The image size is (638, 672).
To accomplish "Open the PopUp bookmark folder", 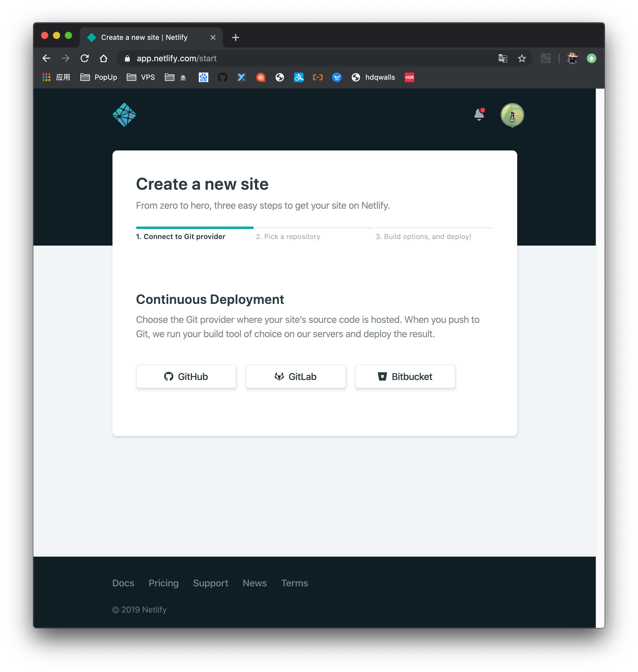I will (x=98, y=78).
